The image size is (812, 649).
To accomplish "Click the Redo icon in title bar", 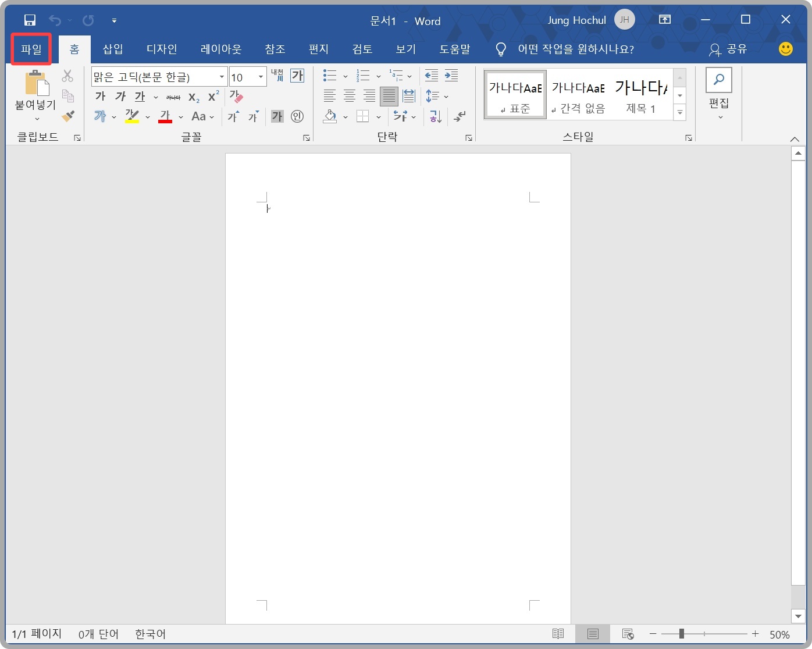I will click(x=88, y=20).
